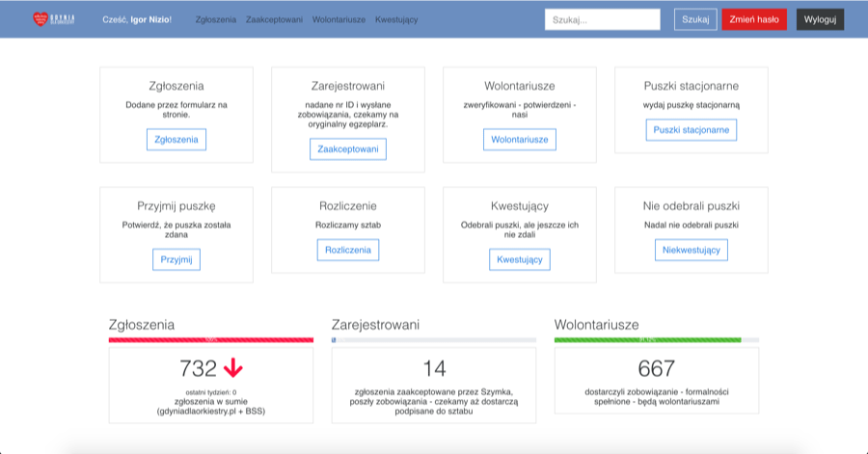This screenshot has width=868, height=454.
Task: Open Zgłoszenia in the top navigation
Action: pyautogui.click(x=215, y=19)
